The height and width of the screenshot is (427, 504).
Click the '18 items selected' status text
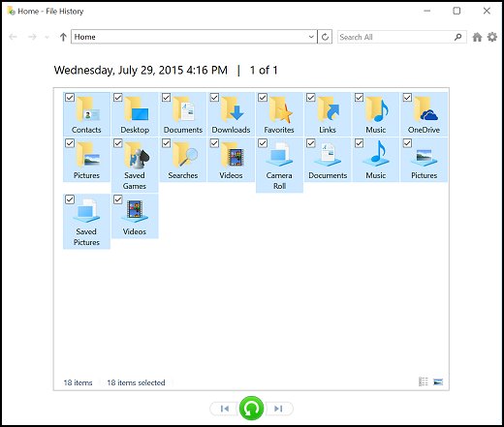click(136, 382)
